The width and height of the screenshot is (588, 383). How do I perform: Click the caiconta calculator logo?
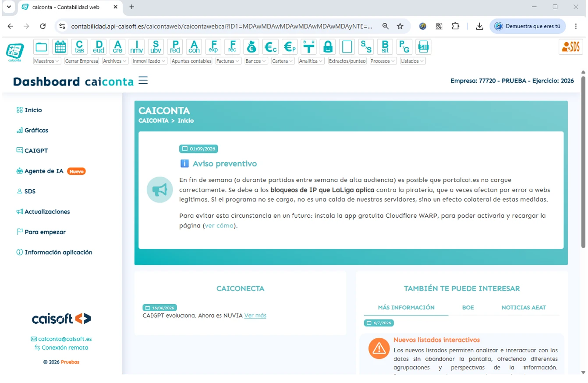(15, 52)
